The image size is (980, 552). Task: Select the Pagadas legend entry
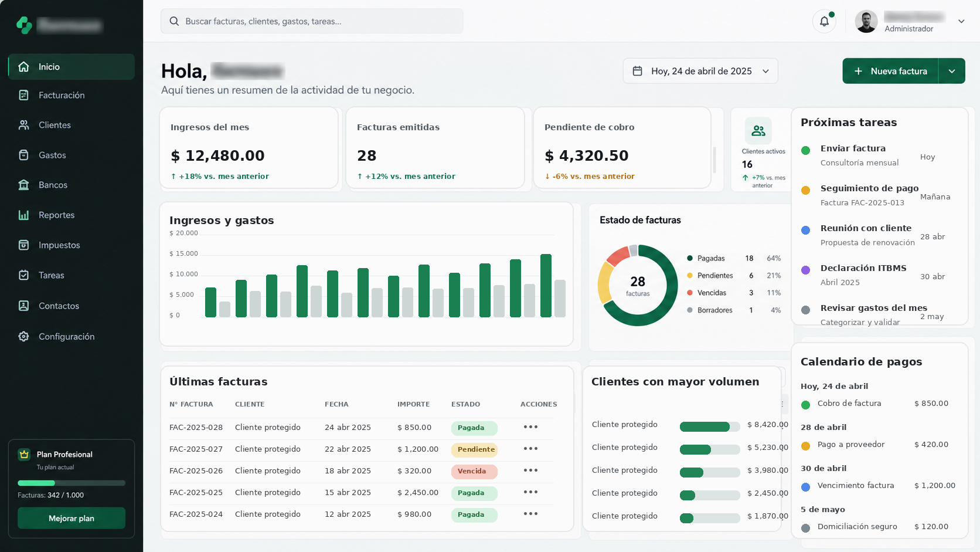coord(734,258)
